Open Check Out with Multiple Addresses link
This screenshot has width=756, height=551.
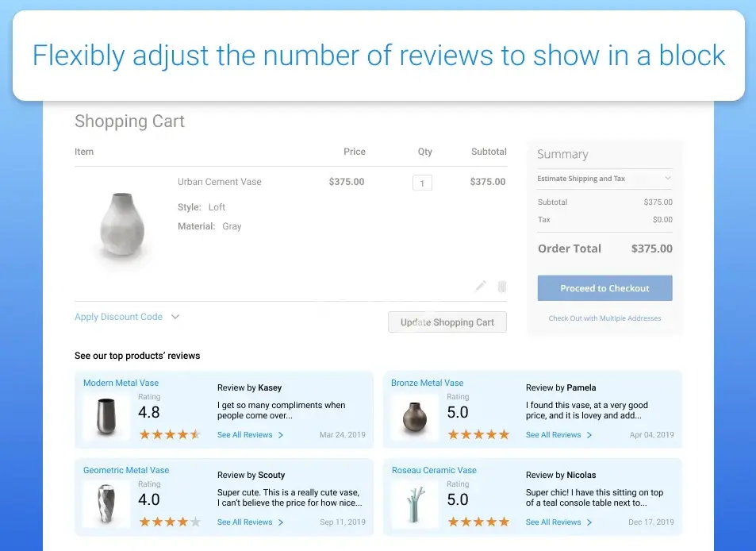point(604,318)
